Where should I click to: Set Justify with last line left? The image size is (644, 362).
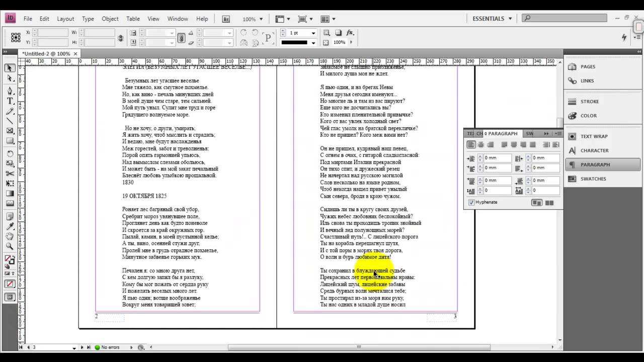click(504, 144)
